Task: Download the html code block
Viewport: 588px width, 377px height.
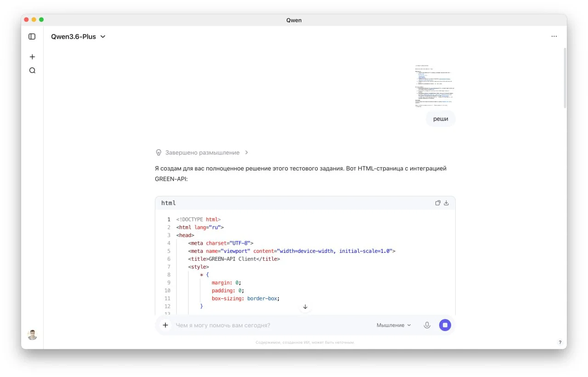Action: point(446,203)
